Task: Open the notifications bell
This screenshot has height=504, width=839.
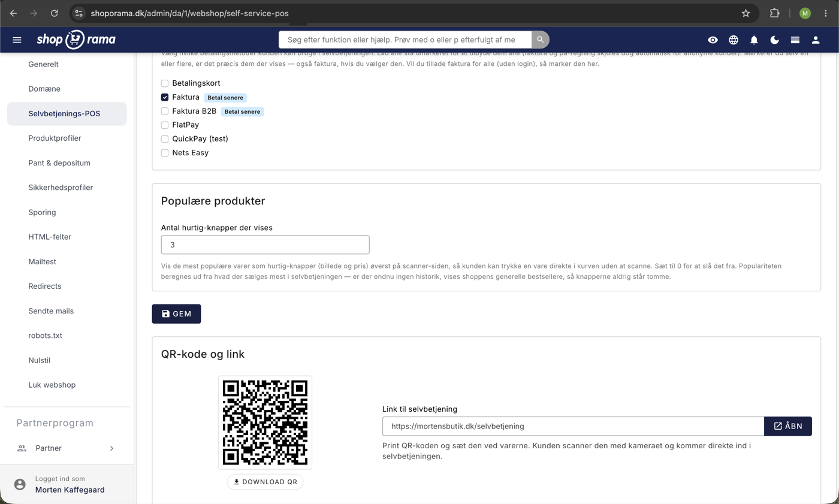Action: (754, 40)
